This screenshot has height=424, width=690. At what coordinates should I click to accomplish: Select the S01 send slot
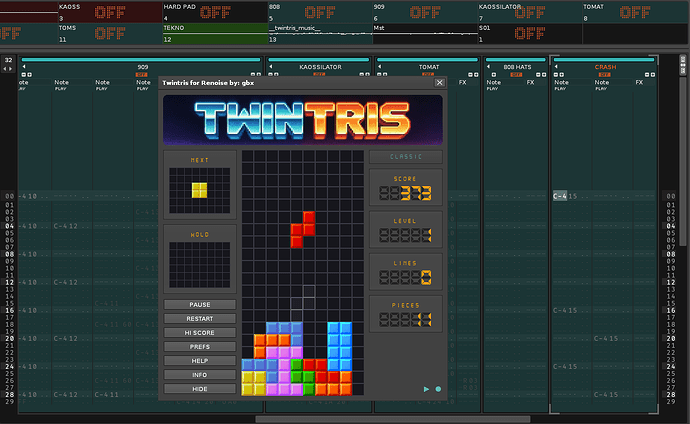tap(530, 33)
